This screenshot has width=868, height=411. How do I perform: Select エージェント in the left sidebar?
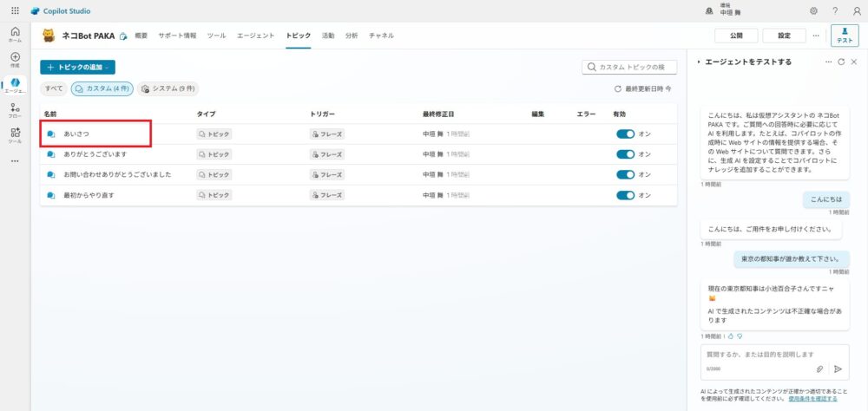[15, 85]
